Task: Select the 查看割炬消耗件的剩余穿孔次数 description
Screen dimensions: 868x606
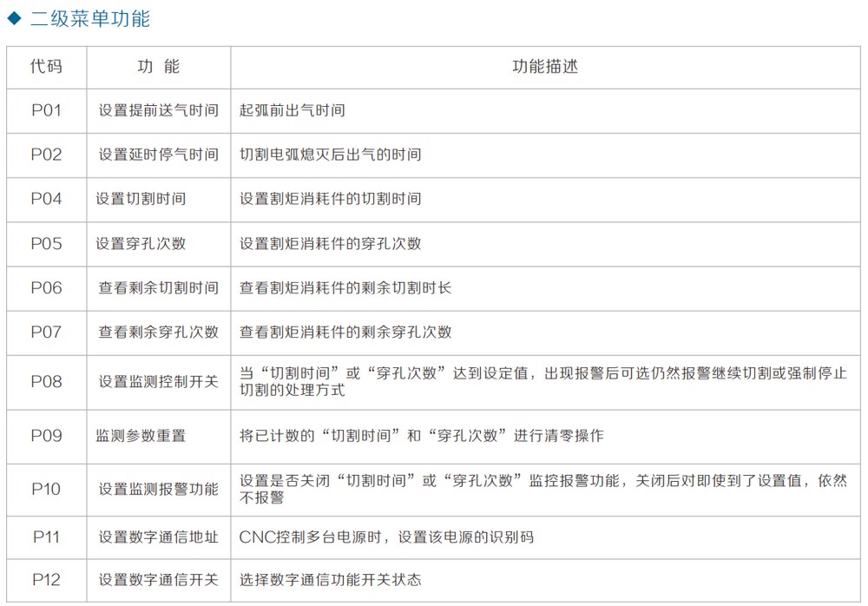Action: point(345,332)
